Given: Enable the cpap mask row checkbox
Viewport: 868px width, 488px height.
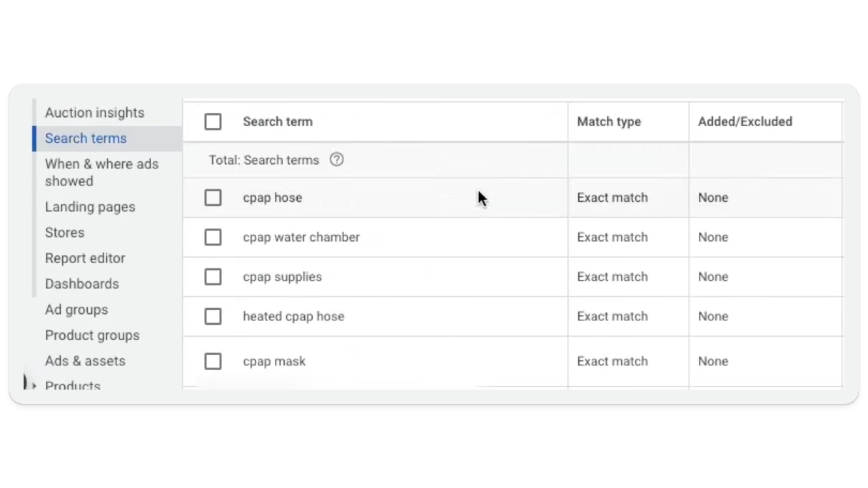Looking at the screenshot, I should (x=213, y=361).
